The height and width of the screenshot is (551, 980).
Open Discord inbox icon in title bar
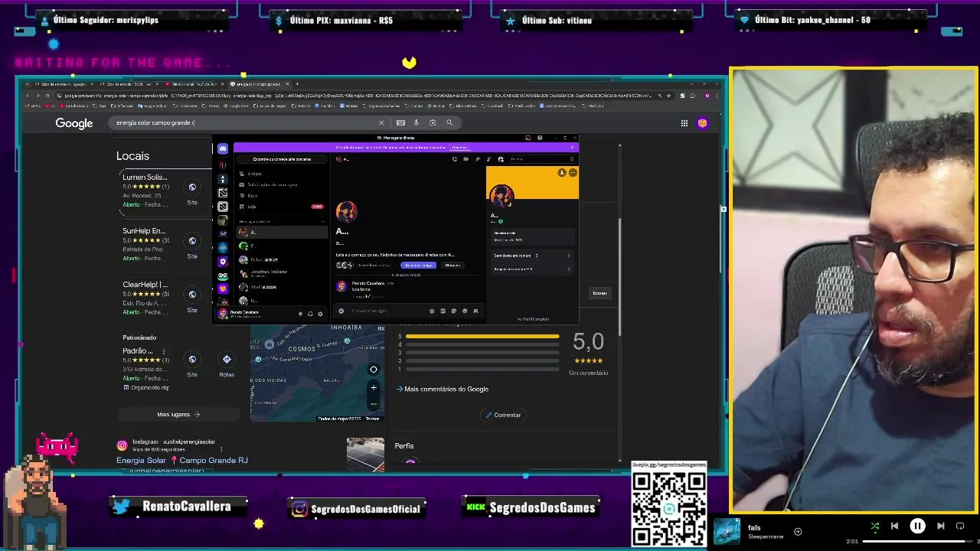pos(528,138)
